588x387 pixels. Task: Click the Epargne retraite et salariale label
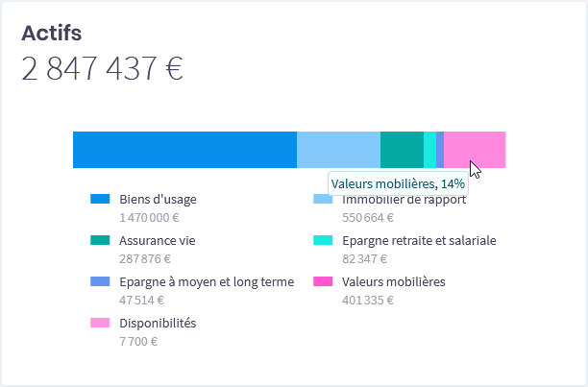coord(419,241)
